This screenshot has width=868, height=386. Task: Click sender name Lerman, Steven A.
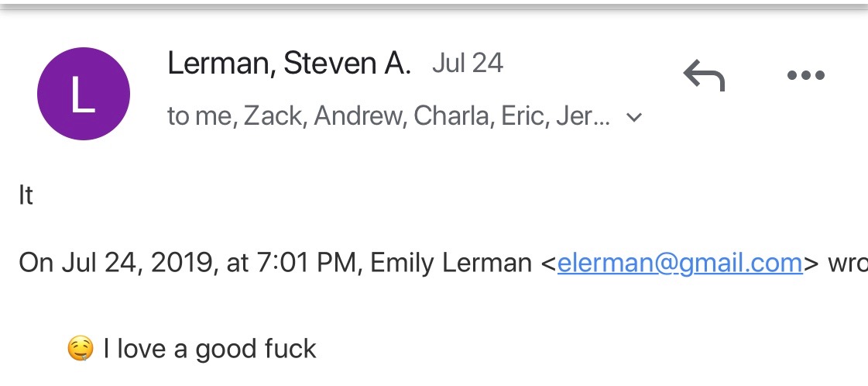click(289, 64)
